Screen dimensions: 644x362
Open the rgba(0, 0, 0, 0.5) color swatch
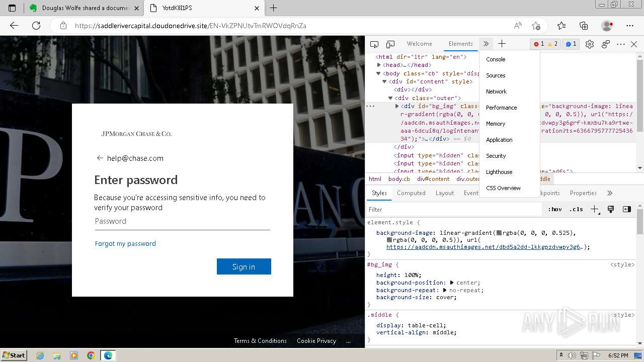389,240
